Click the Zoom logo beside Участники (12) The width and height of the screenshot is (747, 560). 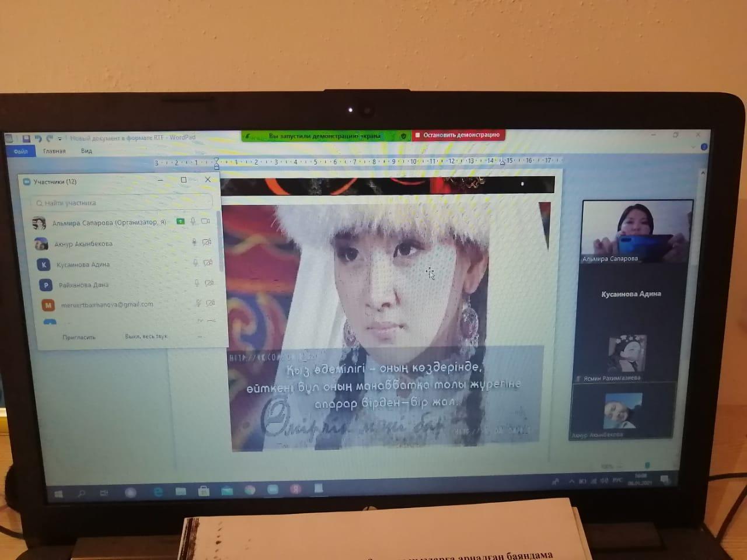point(26,181)
